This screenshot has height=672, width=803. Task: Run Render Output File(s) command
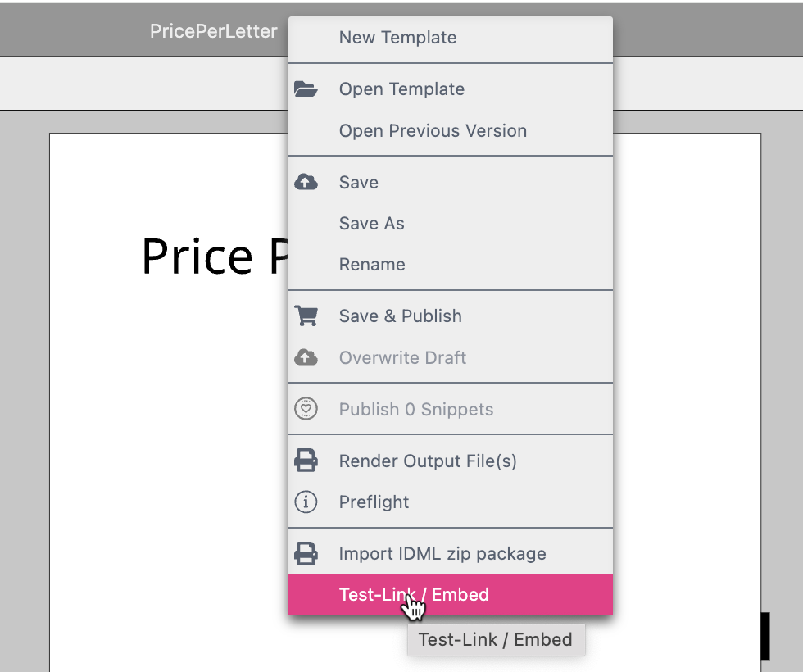[428, 461]
